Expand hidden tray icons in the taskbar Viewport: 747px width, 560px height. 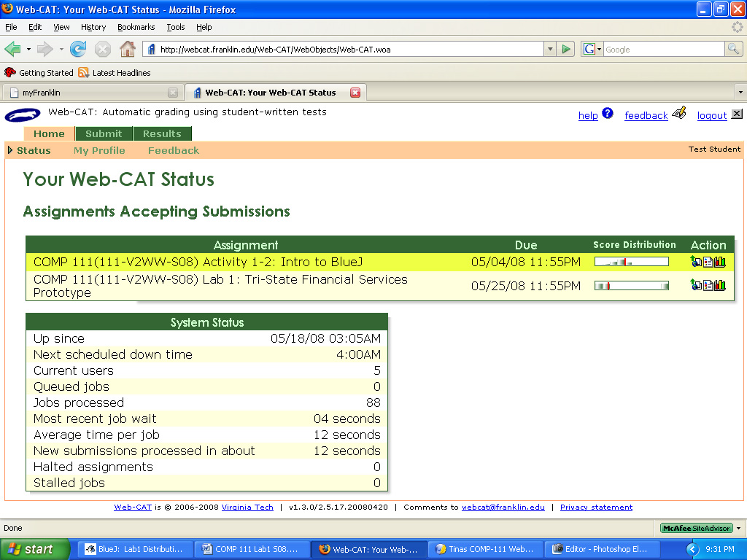[692, 550]
